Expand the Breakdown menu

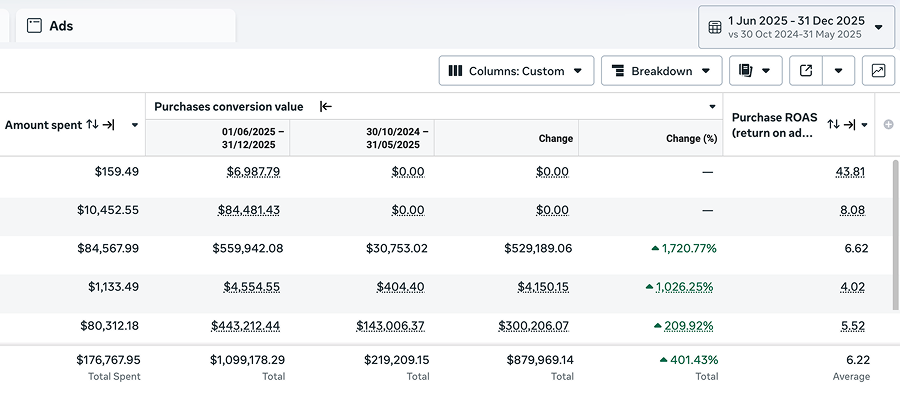pos(661,71)
